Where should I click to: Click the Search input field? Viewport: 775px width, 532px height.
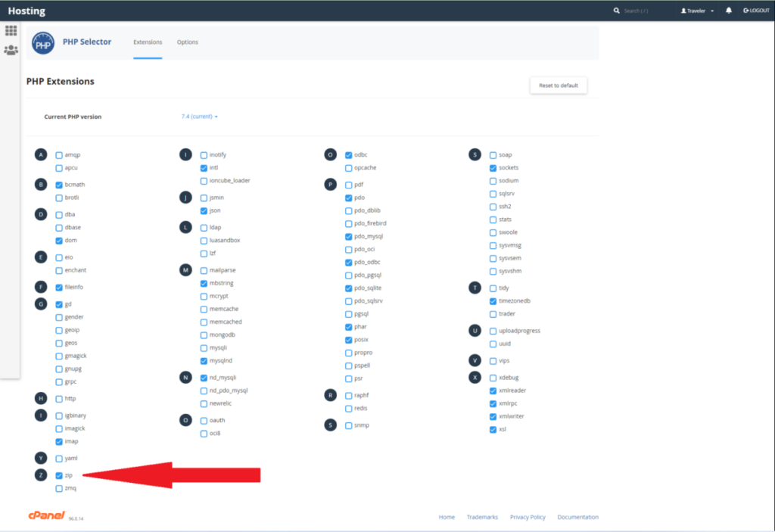tap(640, 11)
